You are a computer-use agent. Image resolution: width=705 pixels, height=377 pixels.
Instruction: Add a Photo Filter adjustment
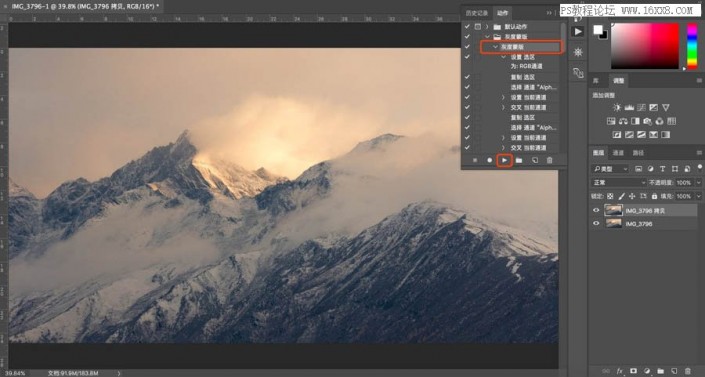click(647, 121)
